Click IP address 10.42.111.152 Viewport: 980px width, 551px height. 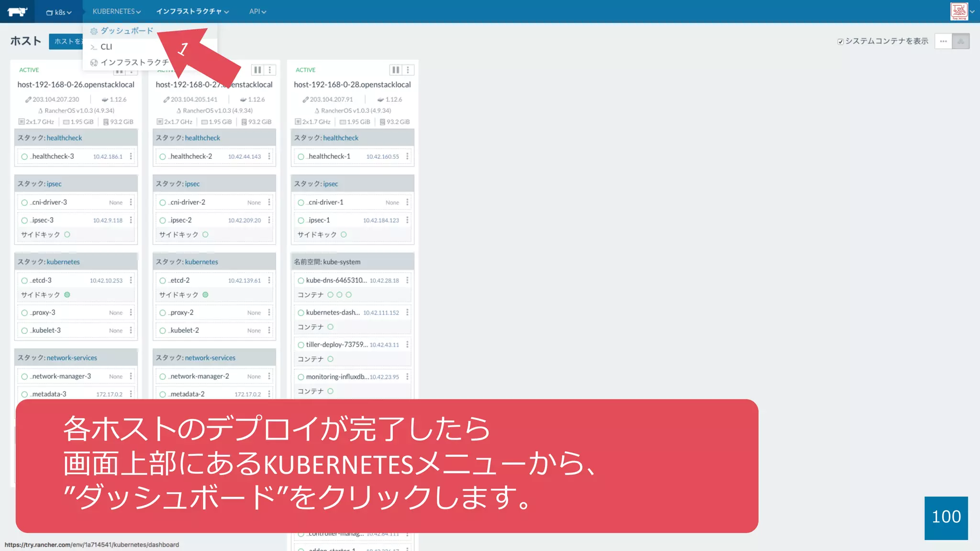coord(381,313)
